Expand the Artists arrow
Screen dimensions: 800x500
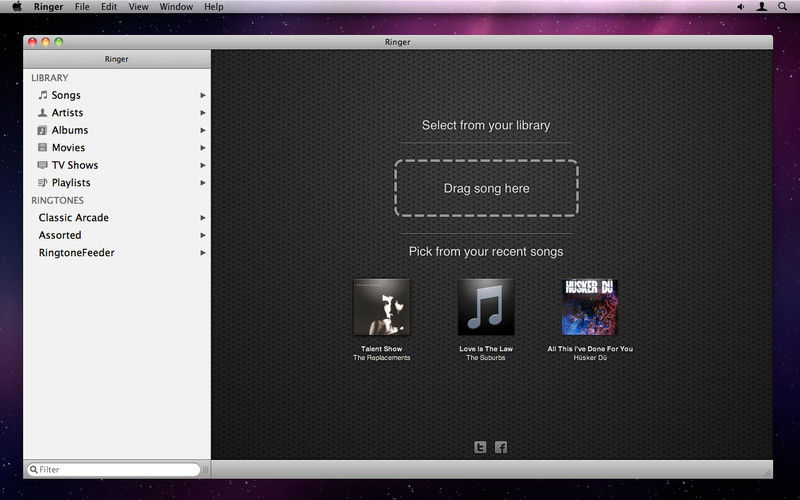pyautogui.click(x=203, y=113)
